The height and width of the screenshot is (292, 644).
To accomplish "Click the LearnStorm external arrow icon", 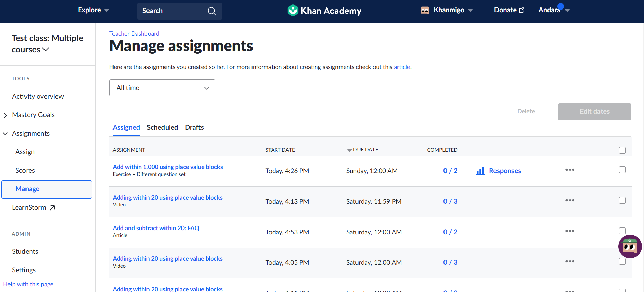I will click(52, 208).
